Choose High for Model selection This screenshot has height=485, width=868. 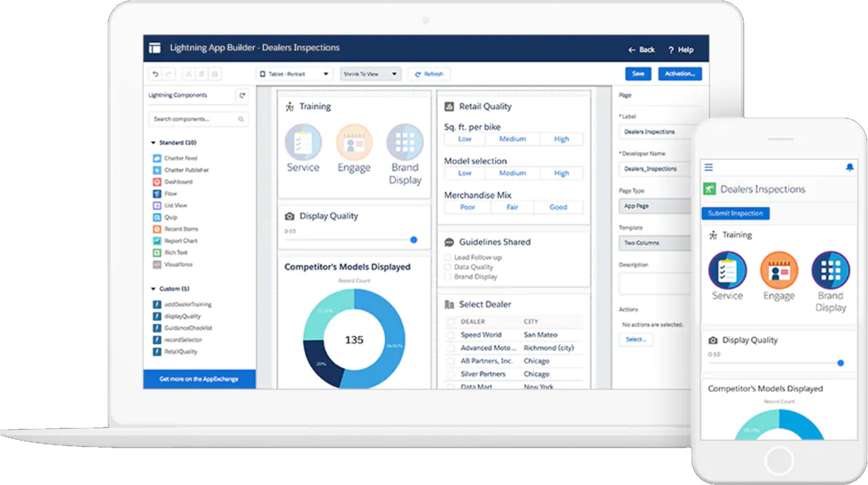point(562,173)
